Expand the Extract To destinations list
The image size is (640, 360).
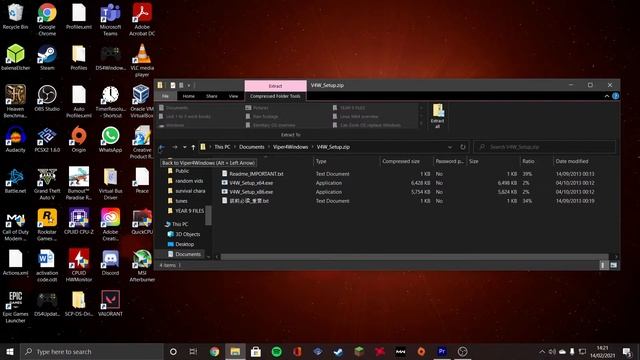(422, 125)
